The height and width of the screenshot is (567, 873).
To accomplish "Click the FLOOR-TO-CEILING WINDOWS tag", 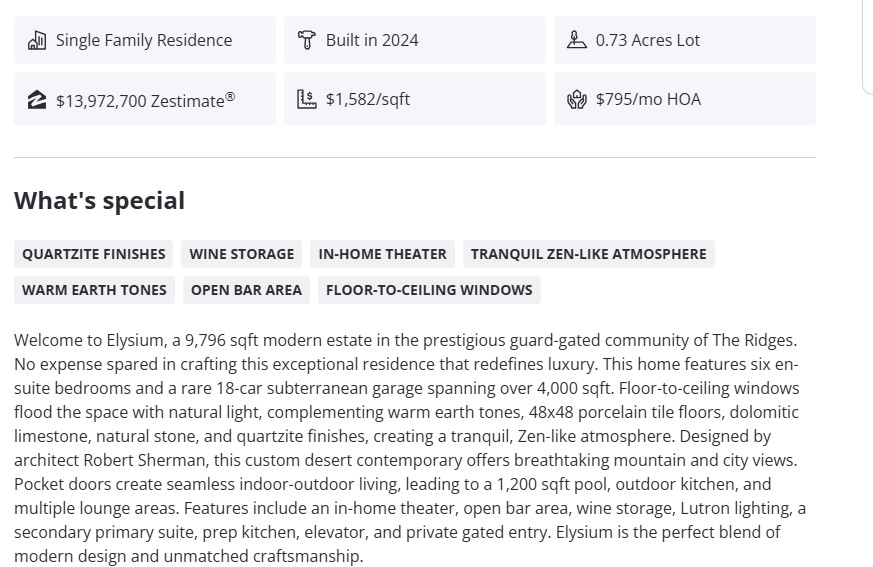I will click(429, 290).
